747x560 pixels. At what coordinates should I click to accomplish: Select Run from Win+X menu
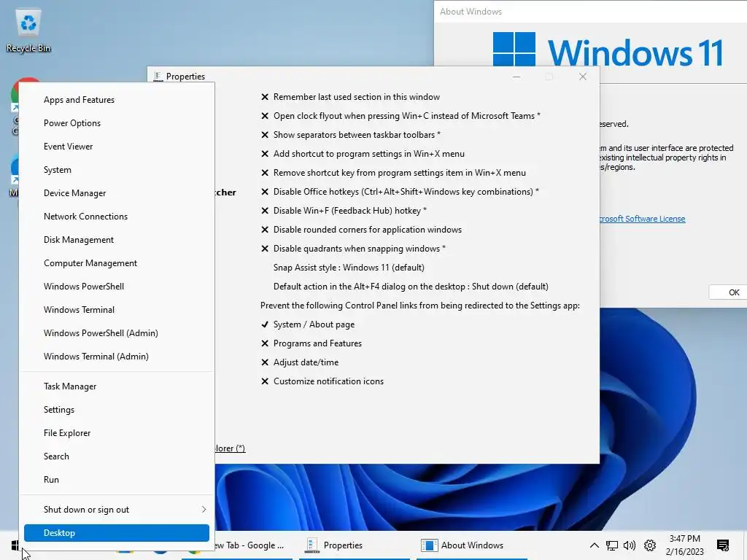117,480
